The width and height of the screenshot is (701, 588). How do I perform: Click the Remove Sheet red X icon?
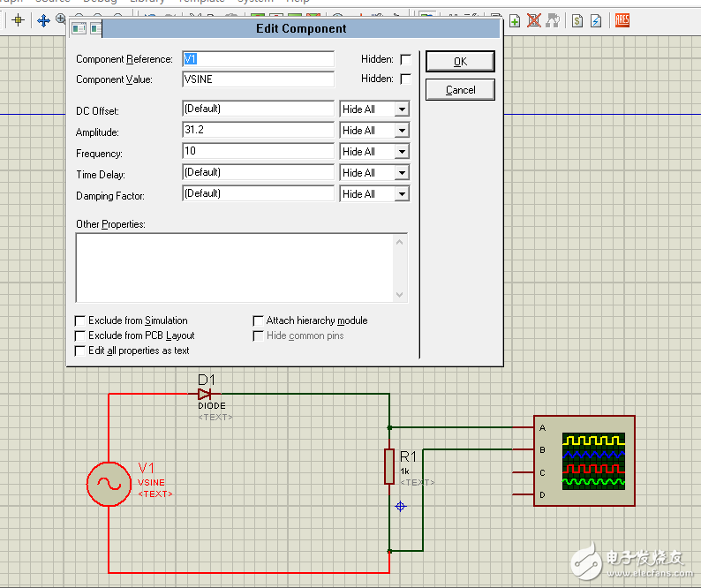pyautogui.click(x=534, y=20)
